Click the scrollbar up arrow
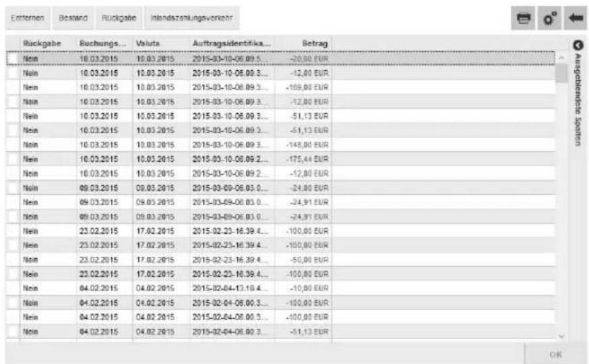 click(x=561, y=58)
